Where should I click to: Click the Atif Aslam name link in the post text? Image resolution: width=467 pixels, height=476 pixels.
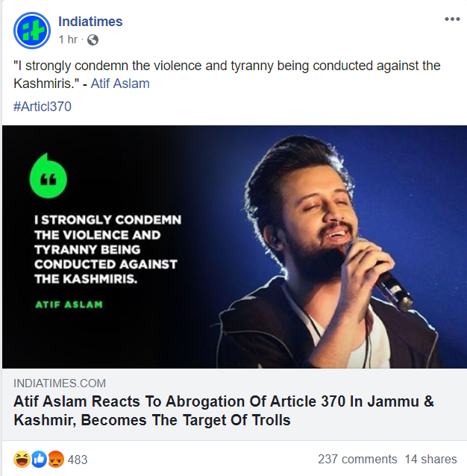click(x=120, y=84)
